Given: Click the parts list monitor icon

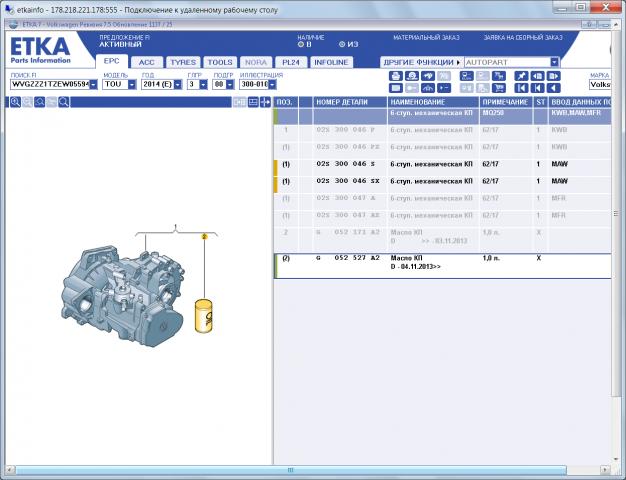Looking at the screenshot, I should pos(466,76).
